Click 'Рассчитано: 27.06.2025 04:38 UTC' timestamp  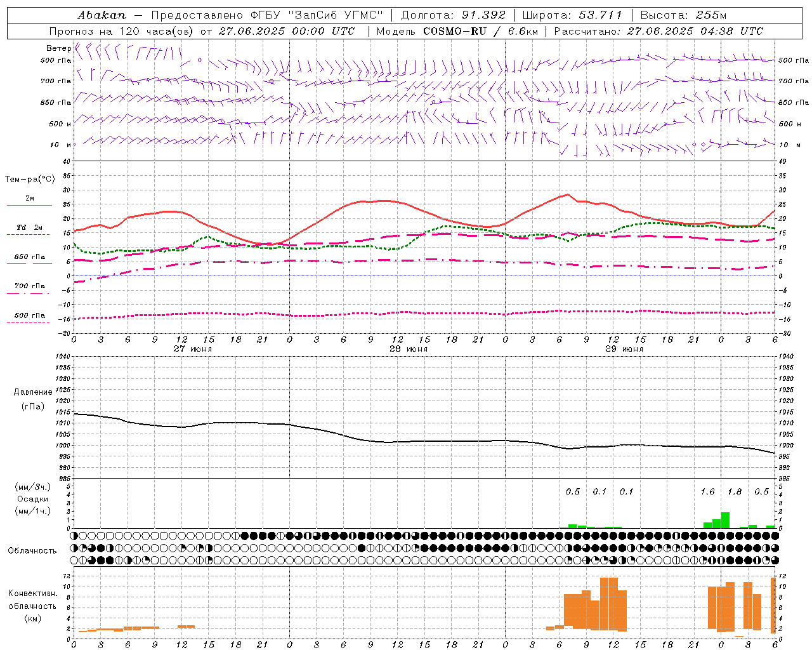click(x=658, y=31)
